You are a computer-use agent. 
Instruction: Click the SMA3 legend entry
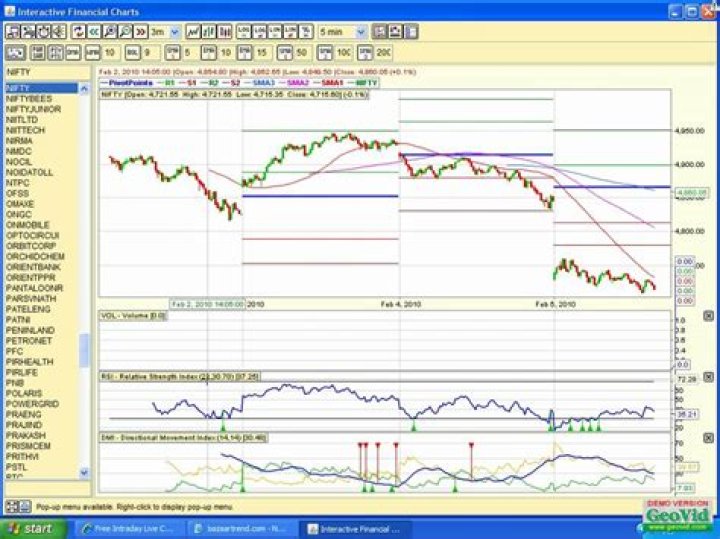[259, 83]
